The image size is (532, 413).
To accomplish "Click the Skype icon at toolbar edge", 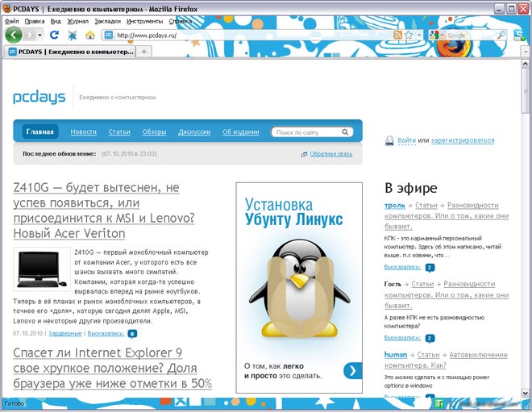I will [x=519, y=35].
